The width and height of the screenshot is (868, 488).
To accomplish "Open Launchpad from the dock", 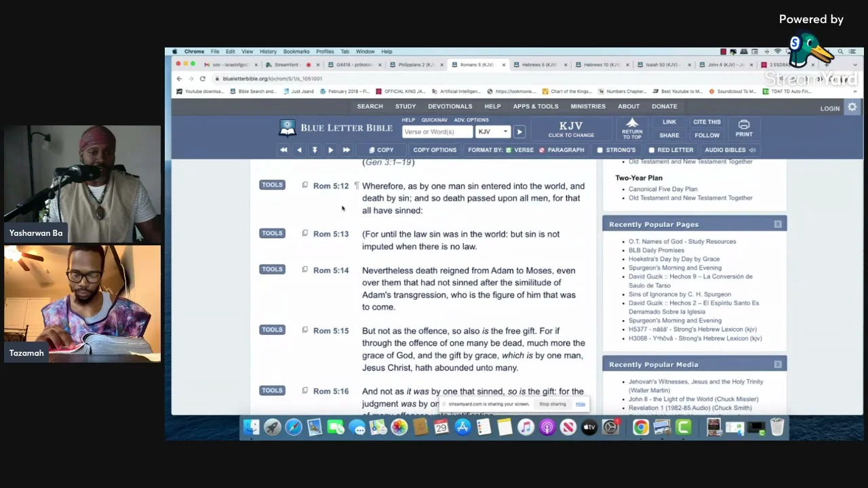I will (x=273, y=427).
